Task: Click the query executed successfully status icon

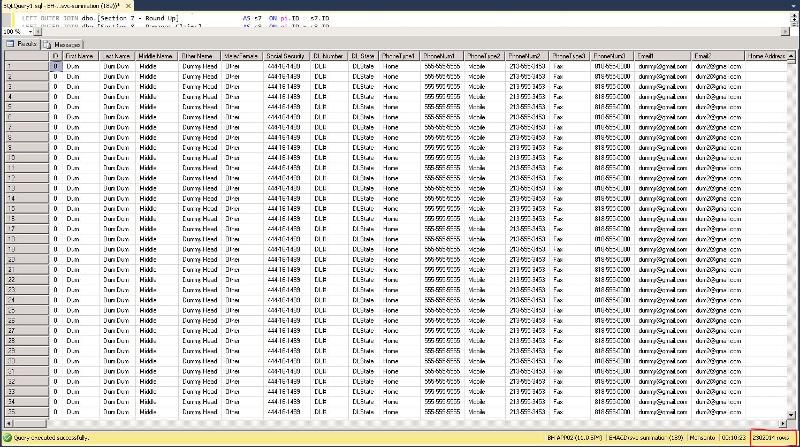Action: pos(7,438)
